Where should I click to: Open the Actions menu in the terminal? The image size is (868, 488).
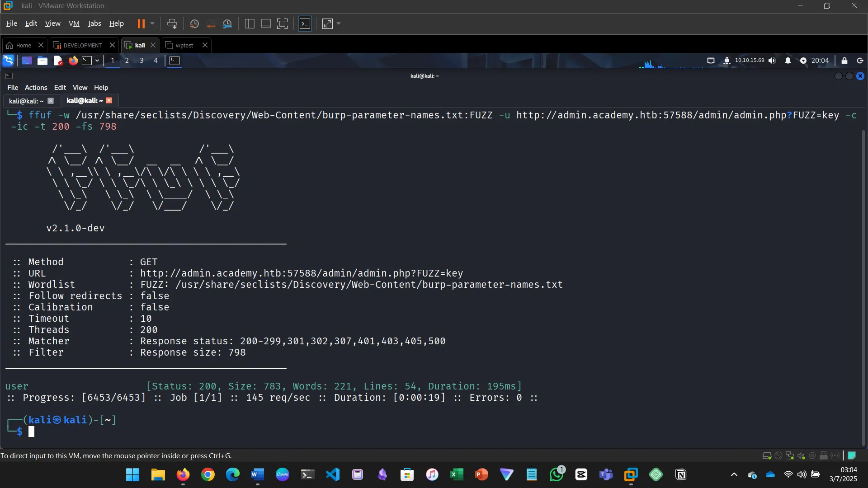click(36, 87)
